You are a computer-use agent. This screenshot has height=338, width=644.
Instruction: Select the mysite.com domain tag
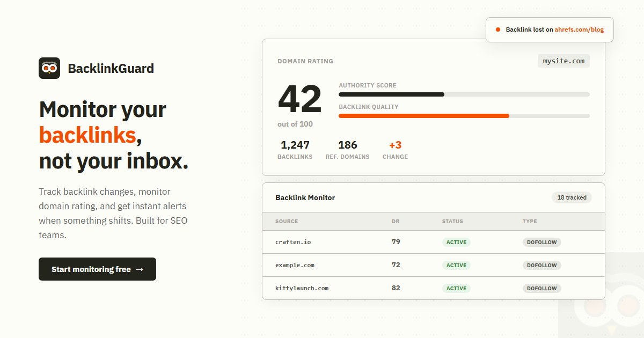(x=563, y=61)
